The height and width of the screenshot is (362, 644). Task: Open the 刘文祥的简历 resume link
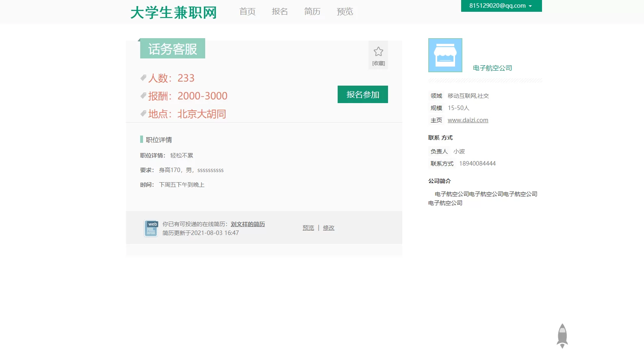pyautogui.click(x=247, y=224)
